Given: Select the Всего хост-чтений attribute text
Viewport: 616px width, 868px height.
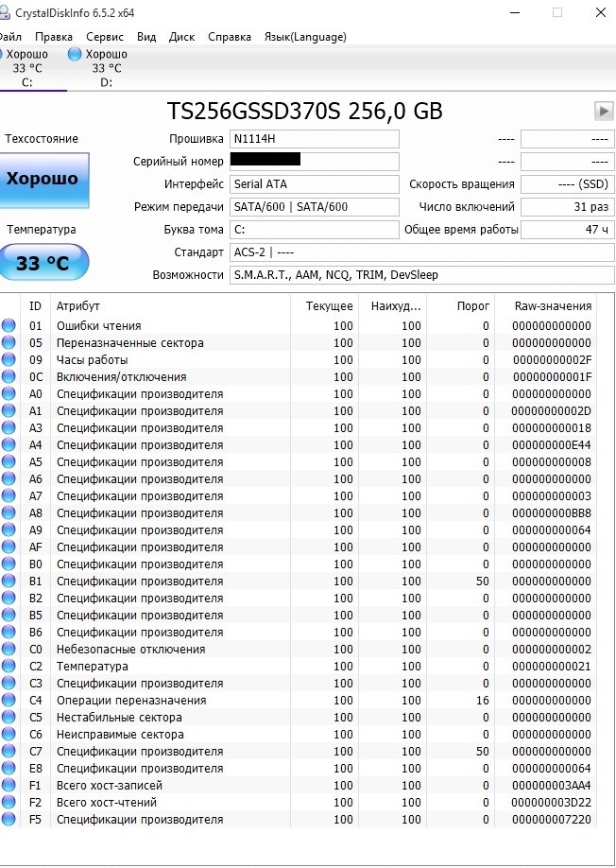Looking at the screenshot, I should [x=107, y=802].
